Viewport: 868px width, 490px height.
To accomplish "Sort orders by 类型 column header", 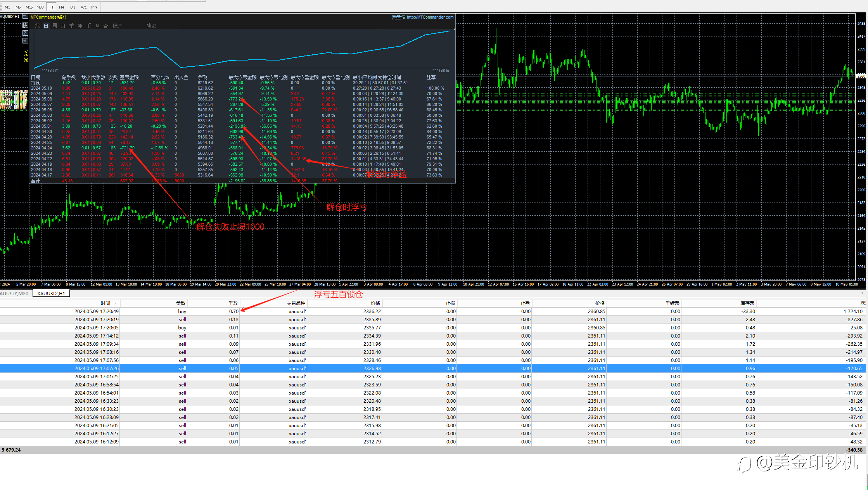I will tap(154, 303).
